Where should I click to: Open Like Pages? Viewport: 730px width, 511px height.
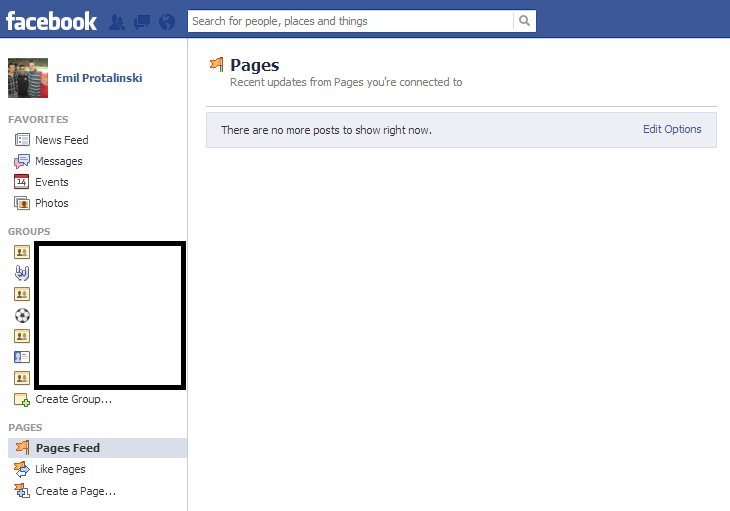(61, 469)
